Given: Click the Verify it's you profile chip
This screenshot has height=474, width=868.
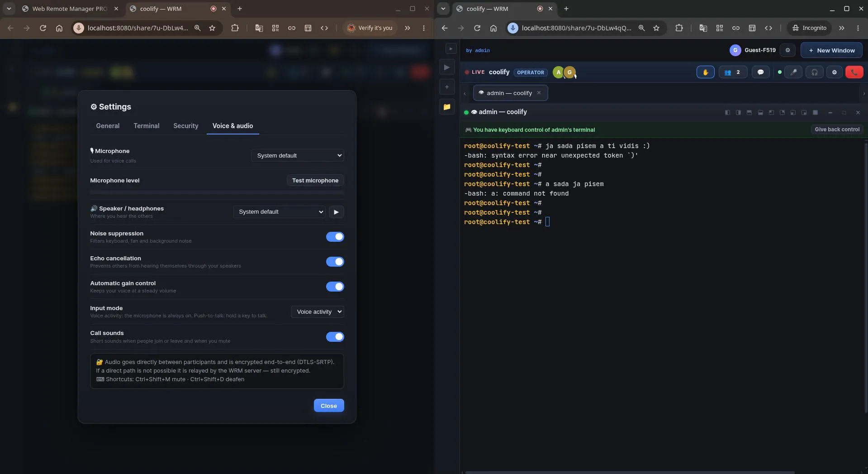Looking at the screenshot, I should (x=370, y=28).
